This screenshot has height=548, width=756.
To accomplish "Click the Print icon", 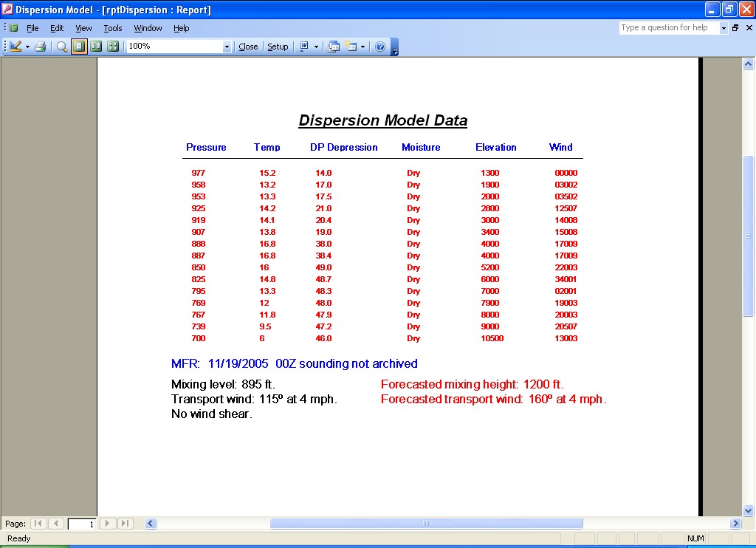I will pos(41,47).
